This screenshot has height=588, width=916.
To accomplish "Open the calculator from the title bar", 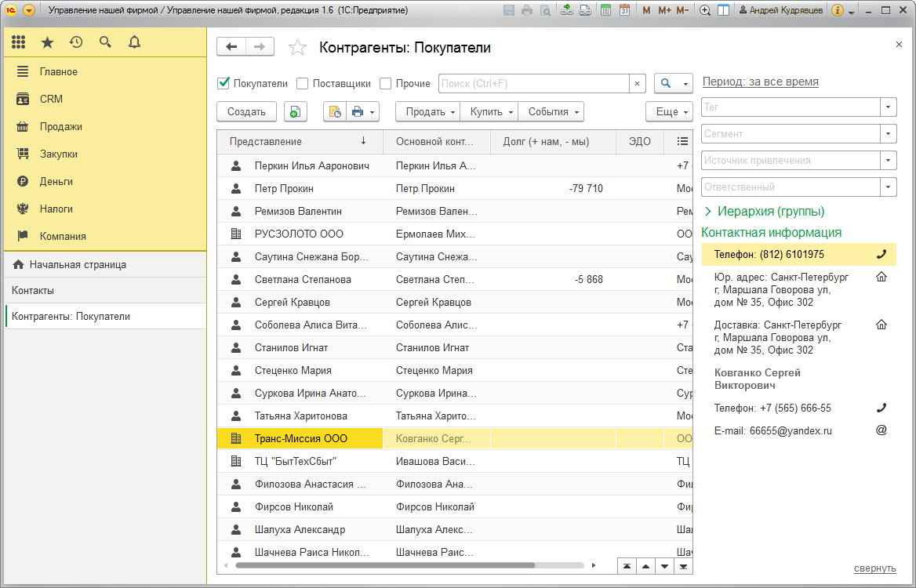I will [x=605, y=10].
